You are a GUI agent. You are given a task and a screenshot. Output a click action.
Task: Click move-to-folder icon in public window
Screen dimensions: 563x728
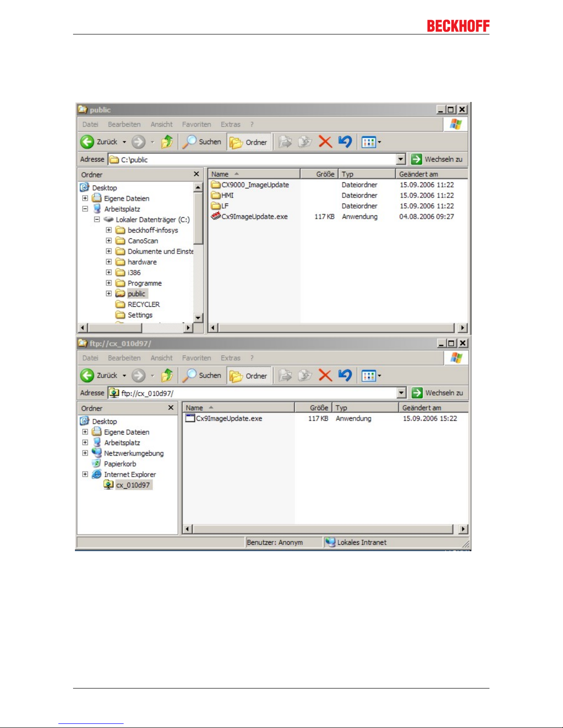(x=285, y=142)
